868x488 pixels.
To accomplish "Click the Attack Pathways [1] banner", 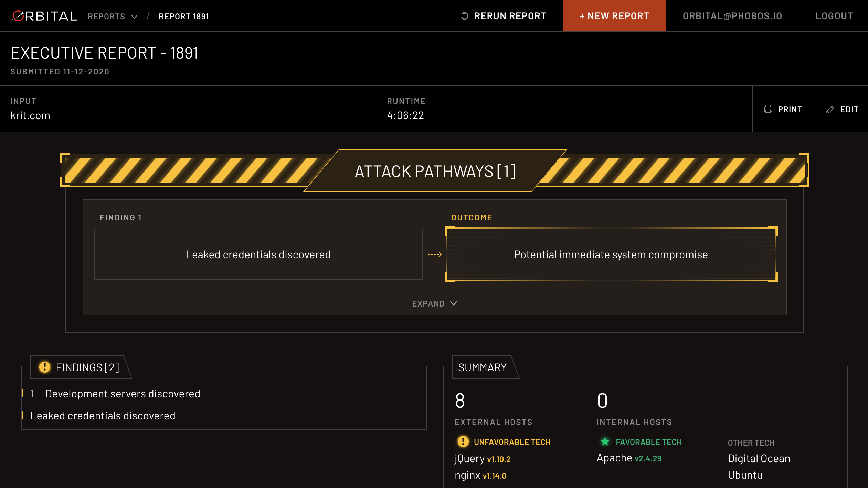I will click(435, 171).
